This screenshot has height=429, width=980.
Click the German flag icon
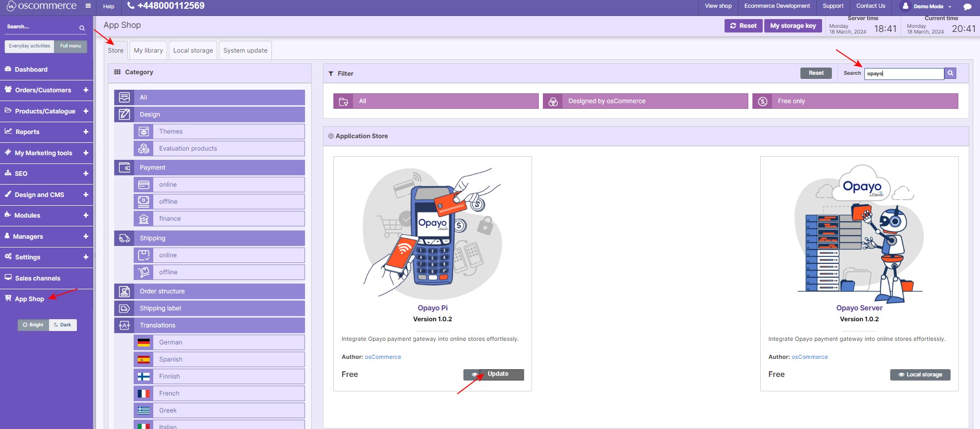(144, 342)
